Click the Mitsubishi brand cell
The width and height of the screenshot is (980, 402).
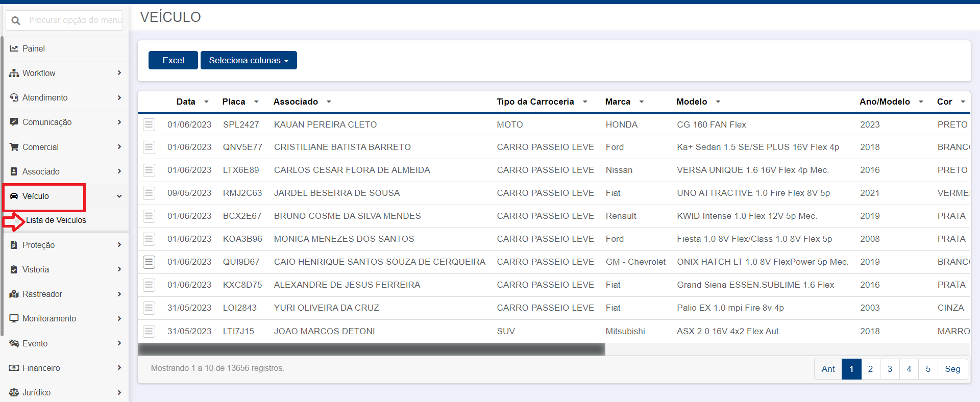click(x=625, y=331)
